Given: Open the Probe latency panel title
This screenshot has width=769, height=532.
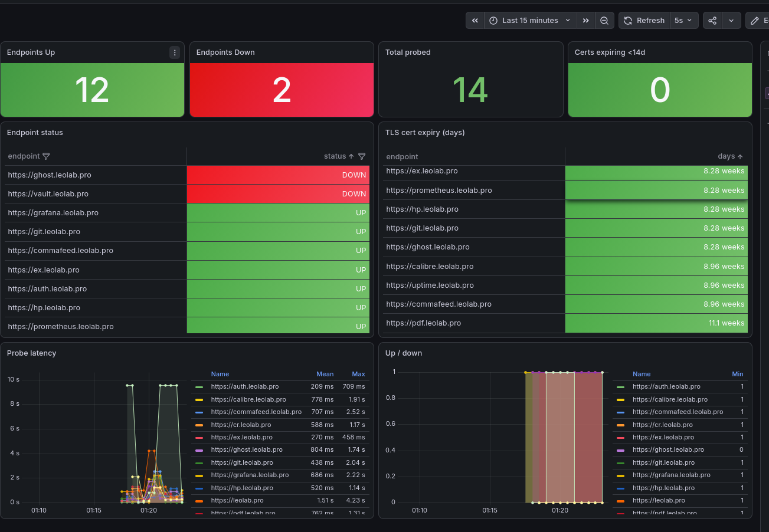Looking at the screenshot, I should coord(32,353).
